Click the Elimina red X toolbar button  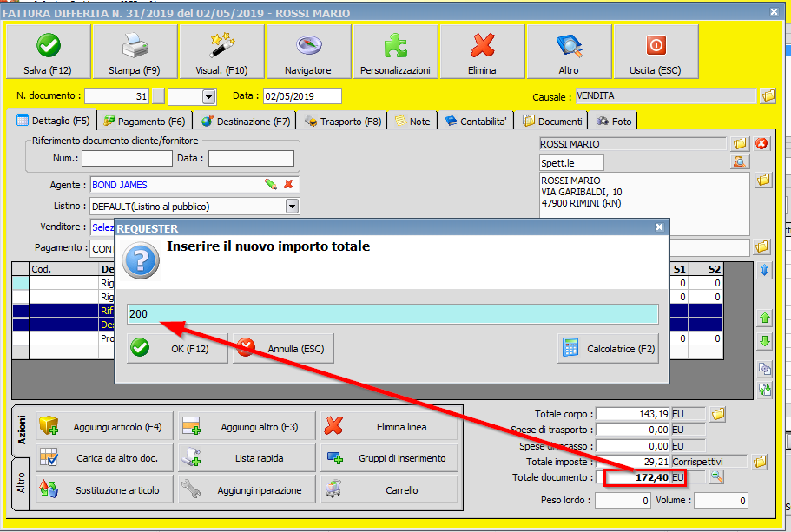pos(482,52)
